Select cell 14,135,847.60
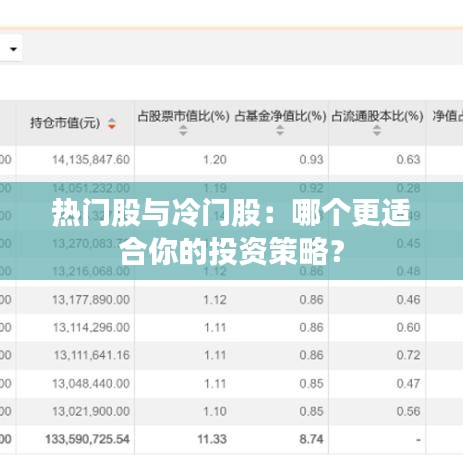Image resolution: width=463 pixels, height=463 pixels. 91,160
